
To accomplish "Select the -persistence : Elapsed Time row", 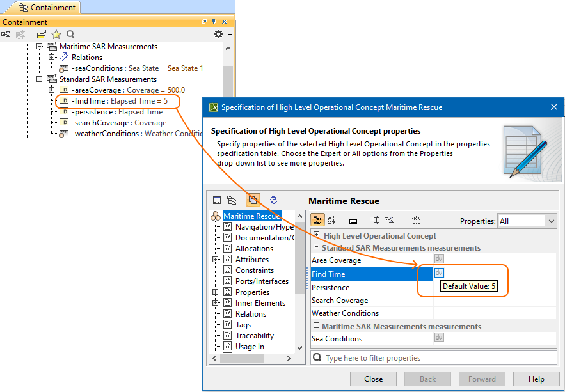I will point(111,112).
